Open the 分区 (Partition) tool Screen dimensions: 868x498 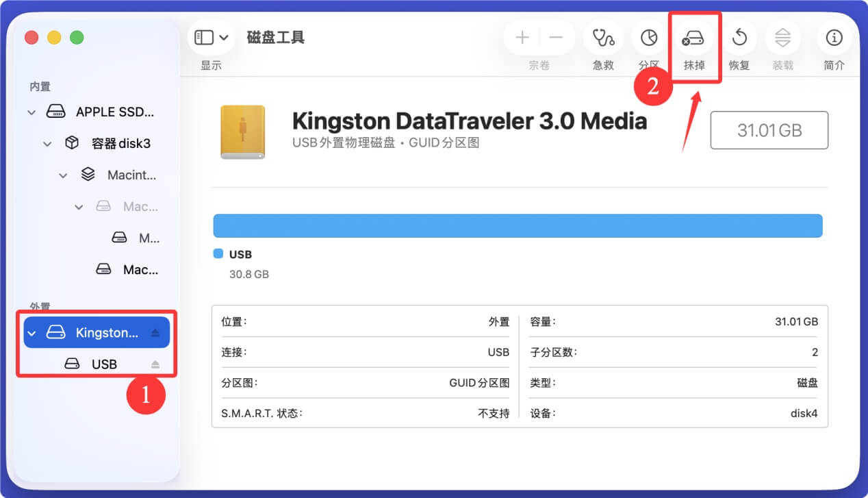[x=649, y=38]
